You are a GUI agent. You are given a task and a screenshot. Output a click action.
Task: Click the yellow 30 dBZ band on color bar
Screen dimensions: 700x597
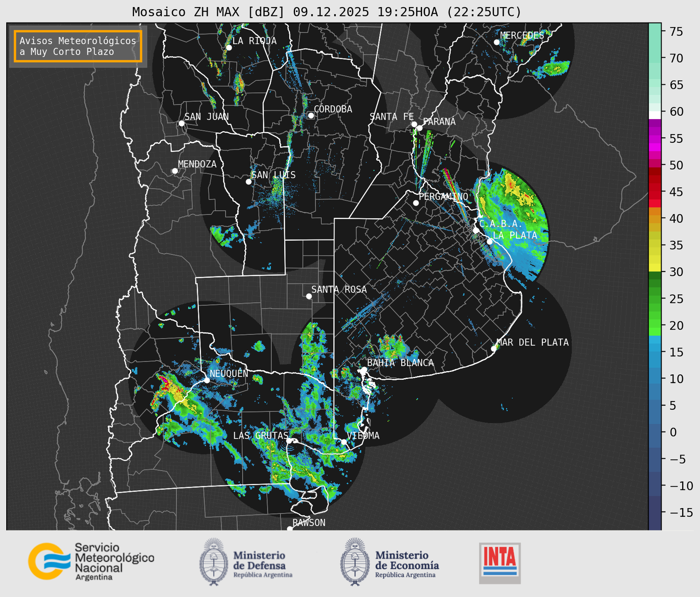click(x=655, y=268)
